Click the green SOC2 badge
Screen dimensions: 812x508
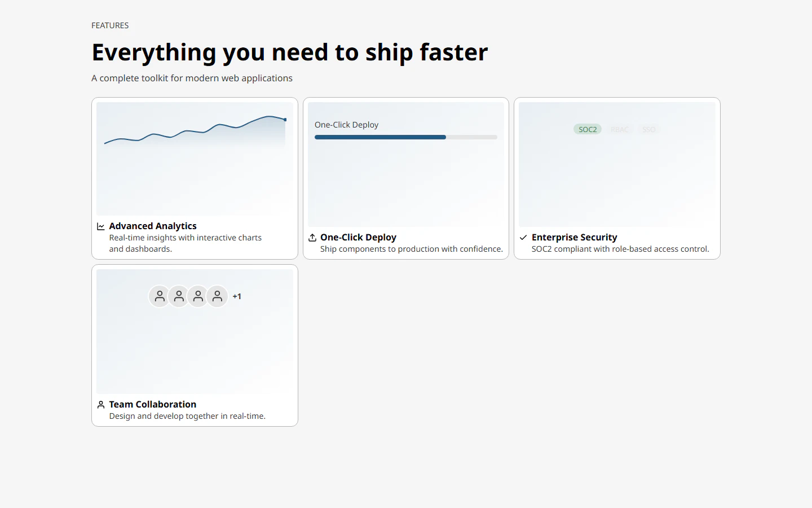point(588,129)
